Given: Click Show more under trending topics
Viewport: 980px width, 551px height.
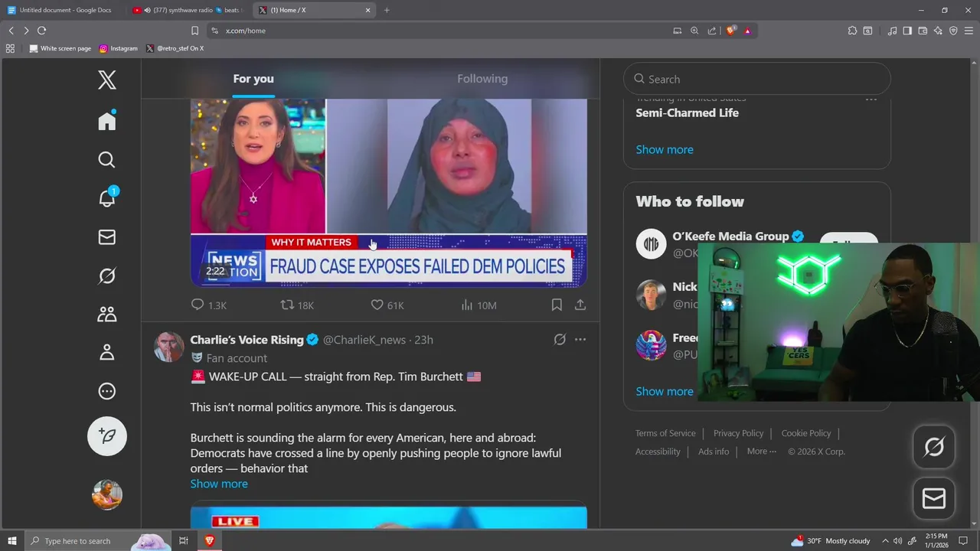Looking at the screenshot, I should coord(665,149).
